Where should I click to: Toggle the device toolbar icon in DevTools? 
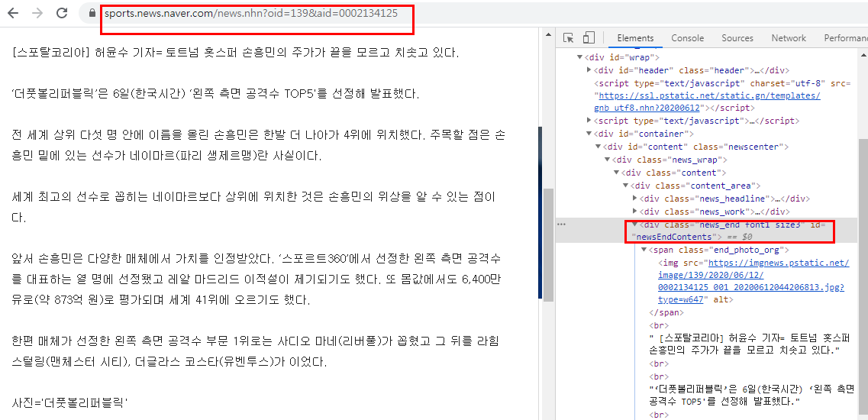click(589, 38)
